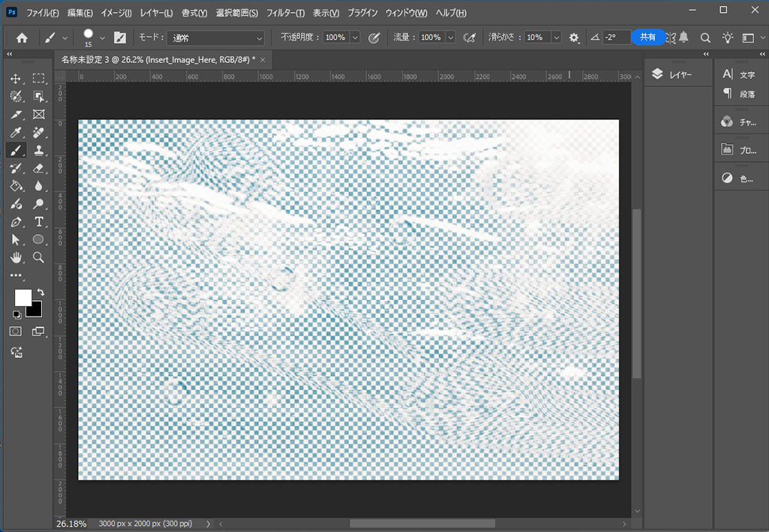Expand the brush preset picker
769x532 pixels.
click(x=103, y=38)
